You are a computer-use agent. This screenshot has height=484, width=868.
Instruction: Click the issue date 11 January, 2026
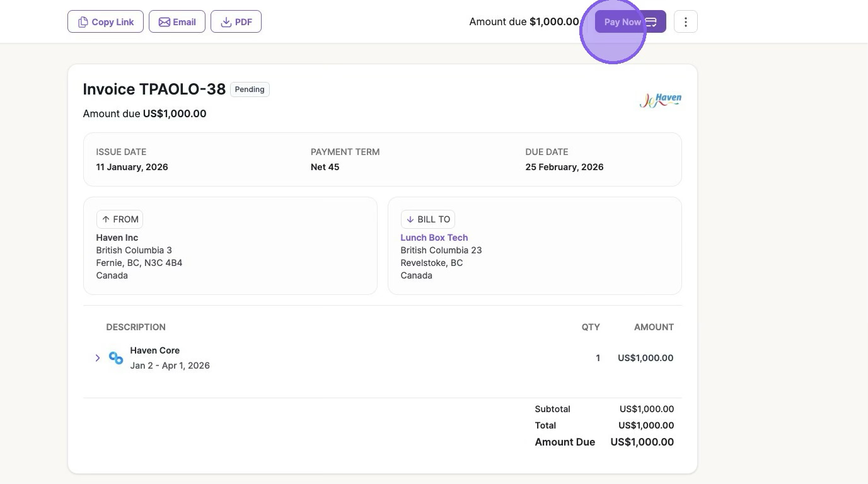tap(132, 167)
